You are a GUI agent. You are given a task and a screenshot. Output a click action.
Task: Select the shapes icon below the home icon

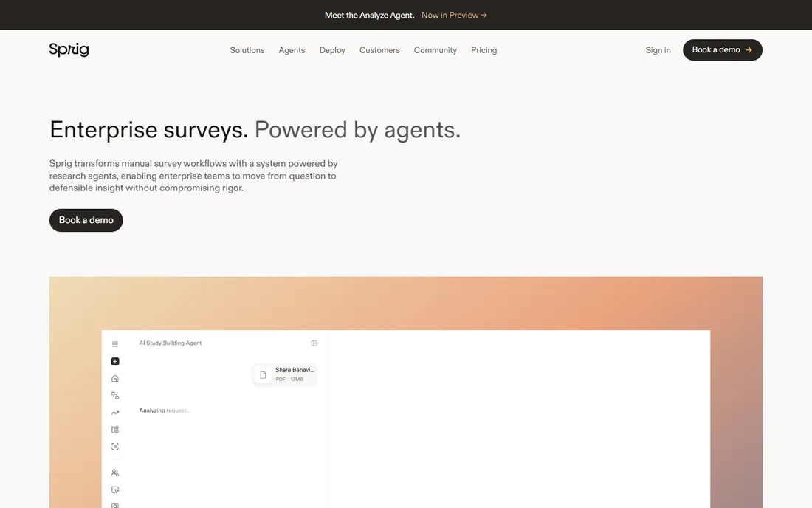tap(115, 396)
